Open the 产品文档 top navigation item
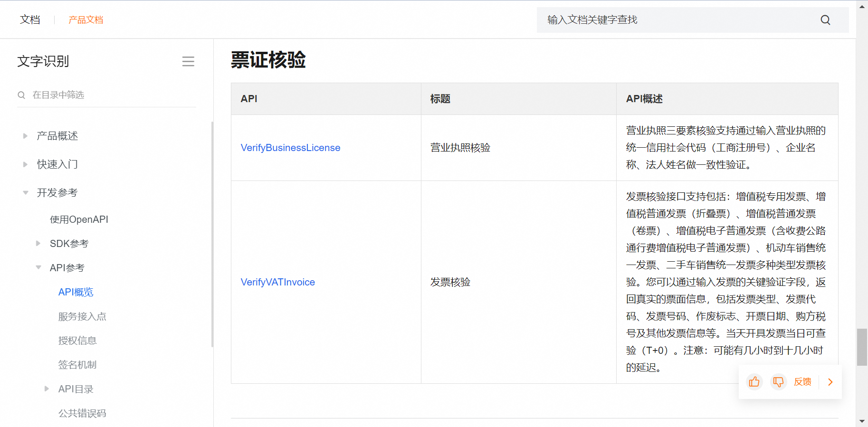 tap(86, 20)
